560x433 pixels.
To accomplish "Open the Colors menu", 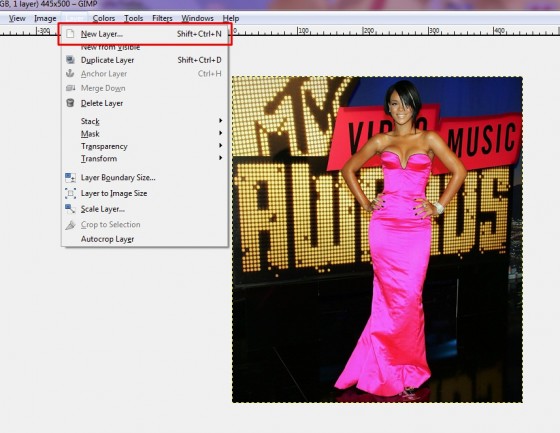I will [x=104, y=18].
